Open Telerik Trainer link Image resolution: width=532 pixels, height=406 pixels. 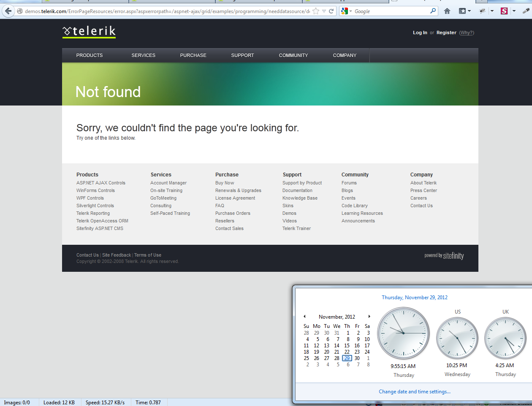tap(296, 228)
